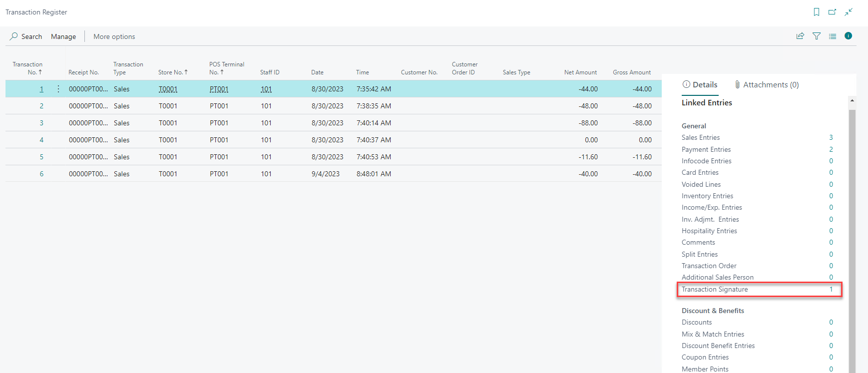This screenshot has width=868, height=373.
Task: Select the Details tab
Action: pyautogui.click(x=700, y=85)
